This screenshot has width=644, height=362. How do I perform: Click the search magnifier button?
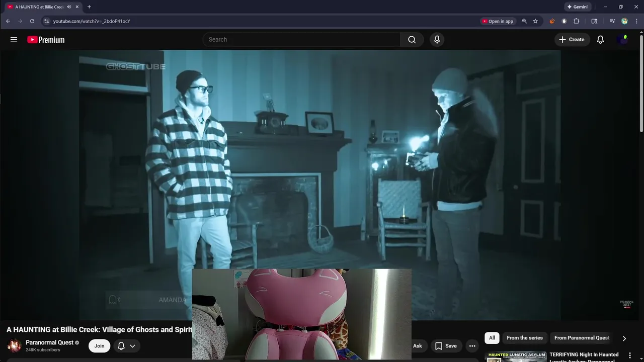412,40
